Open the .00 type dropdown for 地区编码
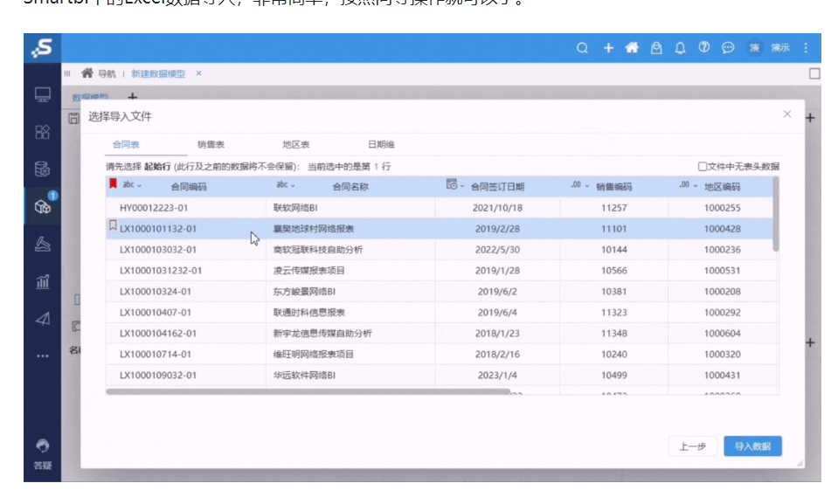 [688, 185]
